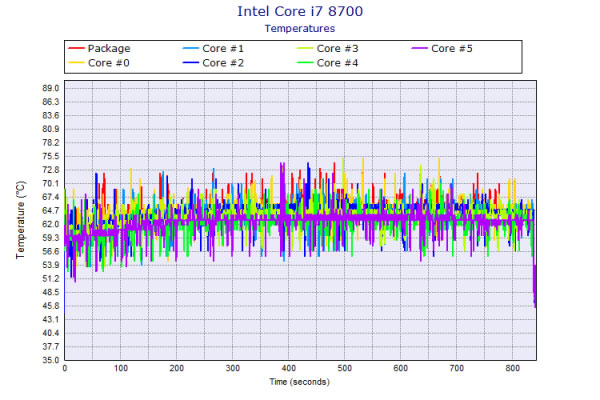The height and width of the screenshot is (400, 600).
Task: Click the Core #2 legend label
Action: pos(223,63)
